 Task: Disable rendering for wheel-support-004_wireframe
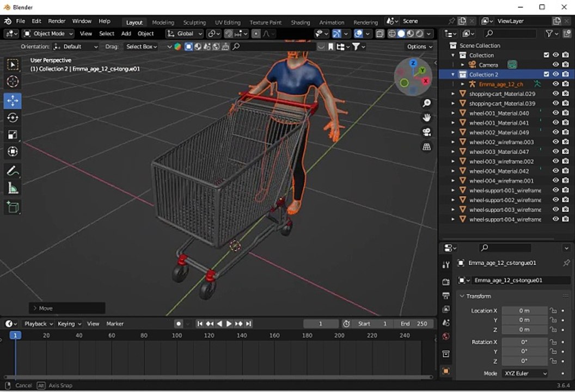[x=565, y=219]
